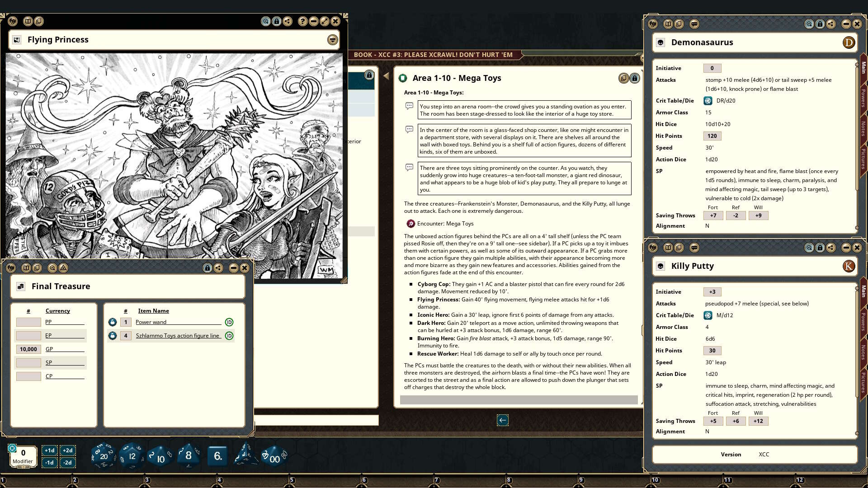The width and height of the screenshot is (868, 488).
Task: Click Demonasaurus Hit Points value field
Action: [x=712, y=136]
